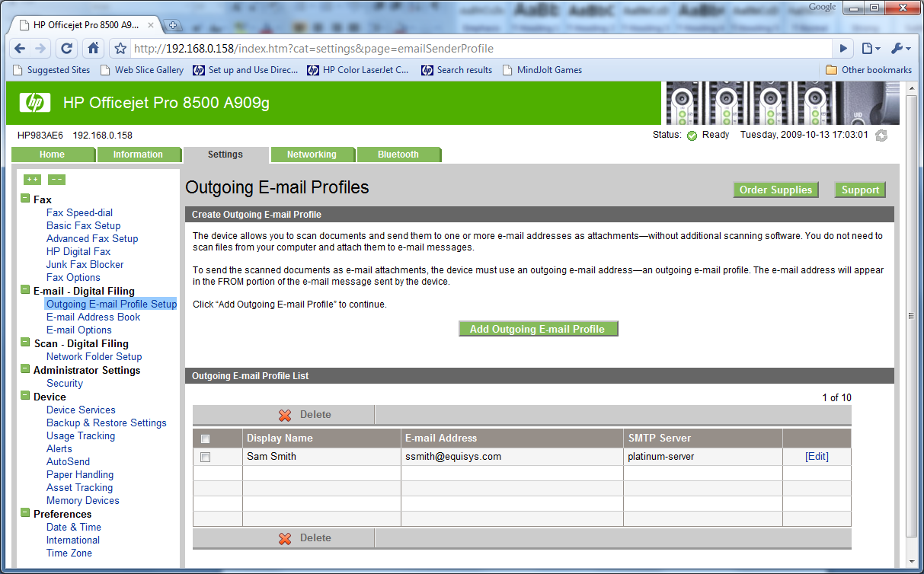This screenshot has width=924, height=574.
Task: Collapse the Preferences section
Action: click(25, 514)
